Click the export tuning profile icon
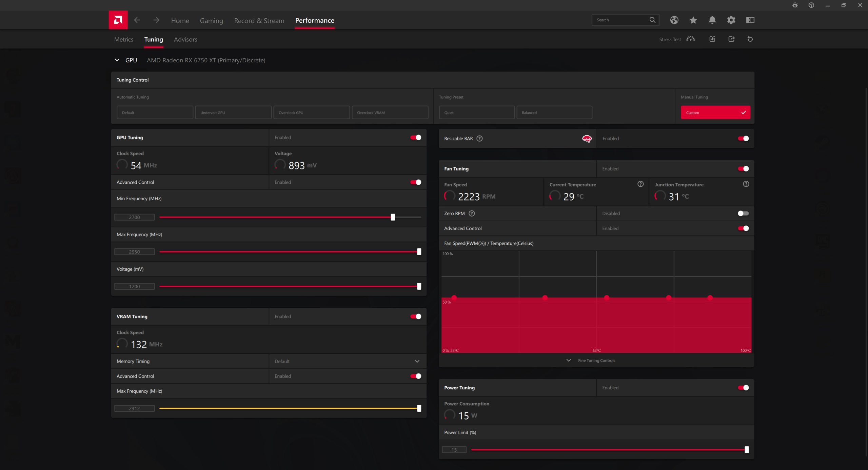This screenshot has height=470, width=868. [x=731, y=39]
